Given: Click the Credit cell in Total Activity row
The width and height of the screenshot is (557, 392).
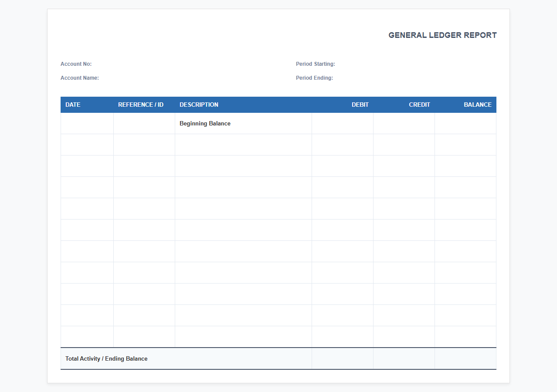Looking at the screenshot, I should [x=404, y=358].
